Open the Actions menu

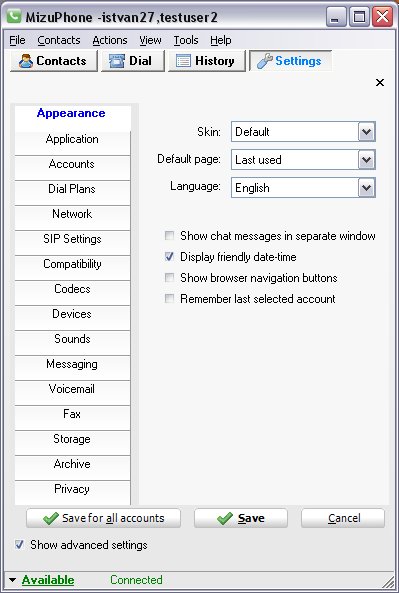(x=110, y=40)
